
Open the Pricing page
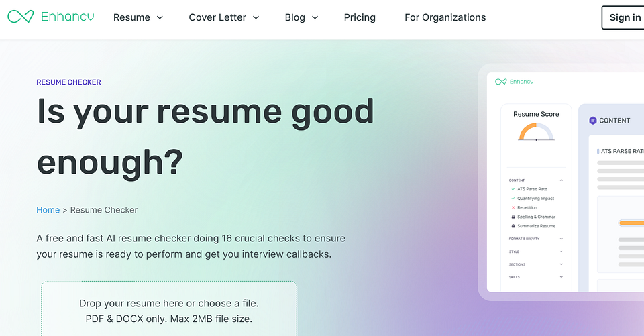(360, 17)
